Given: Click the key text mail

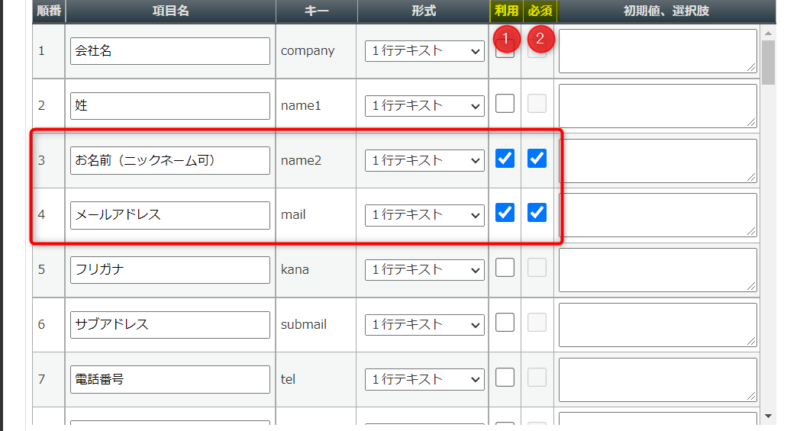Looking at the screenshot, I should click(x=293, y=215).
